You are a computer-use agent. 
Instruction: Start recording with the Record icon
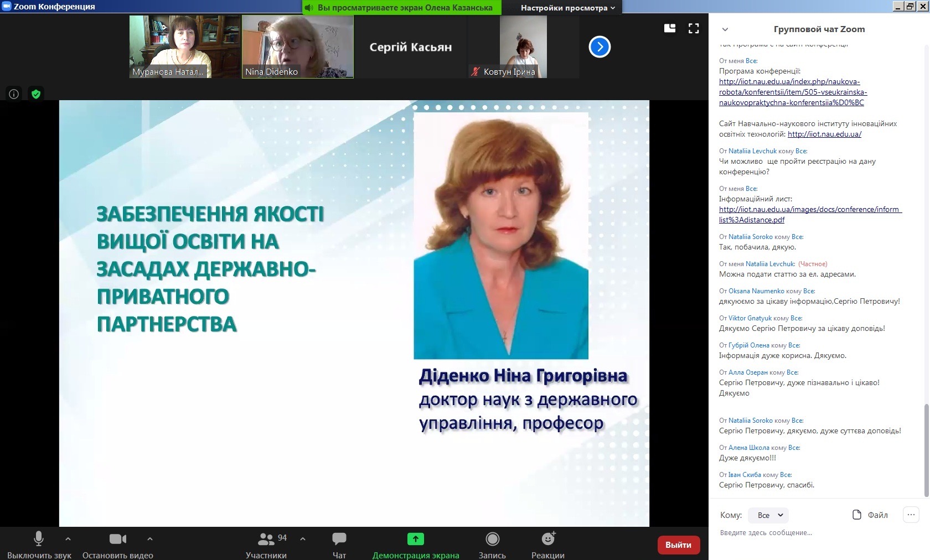(492, 539)
